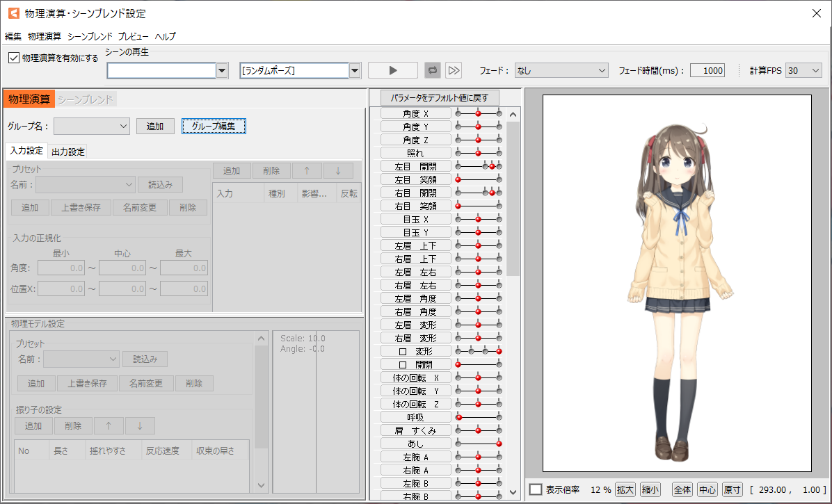This screenshot has width=832, height=504.
Task: Click the 左目 開閉 parameter slider
Action: [x=479, y=166]
